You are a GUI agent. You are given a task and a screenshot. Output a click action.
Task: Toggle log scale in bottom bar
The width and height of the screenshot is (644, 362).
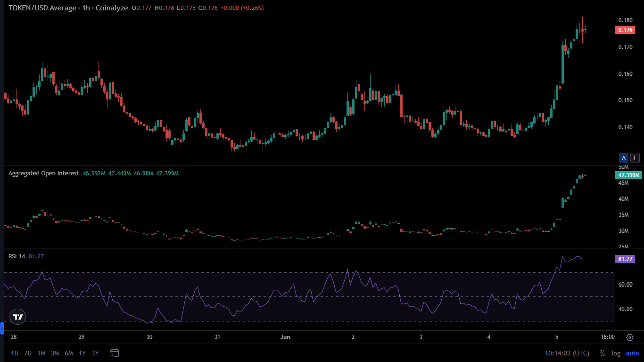coord(616,353)
